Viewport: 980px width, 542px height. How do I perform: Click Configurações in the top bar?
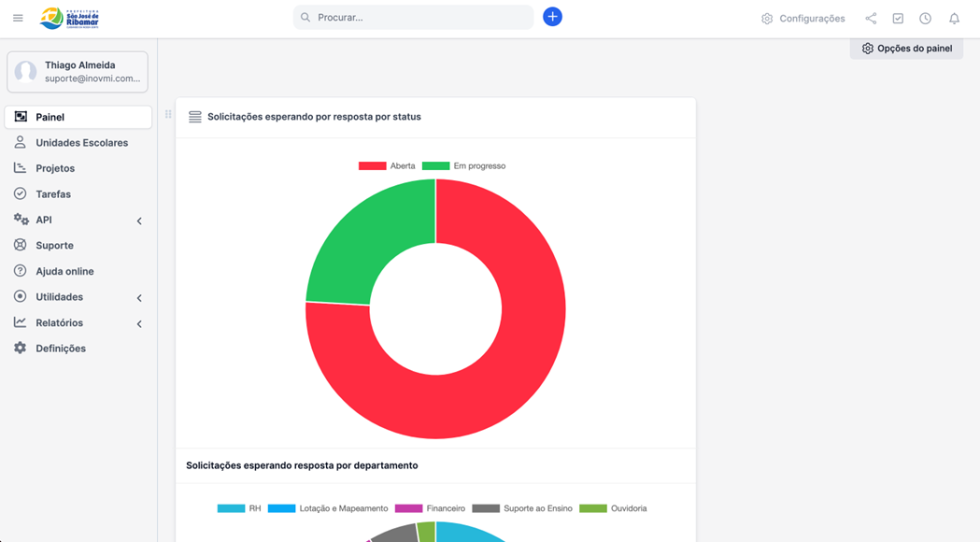[802, 19]
